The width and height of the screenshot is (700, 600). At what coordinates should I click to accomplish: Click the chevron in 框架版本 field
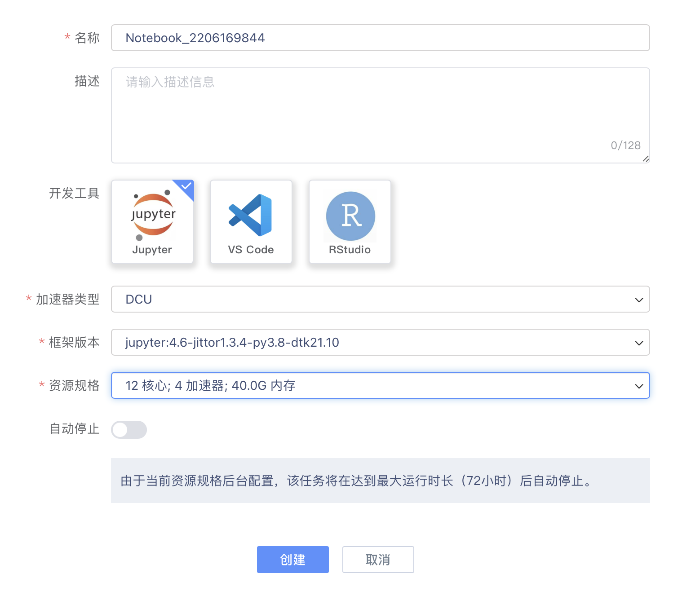coord(638,343)
